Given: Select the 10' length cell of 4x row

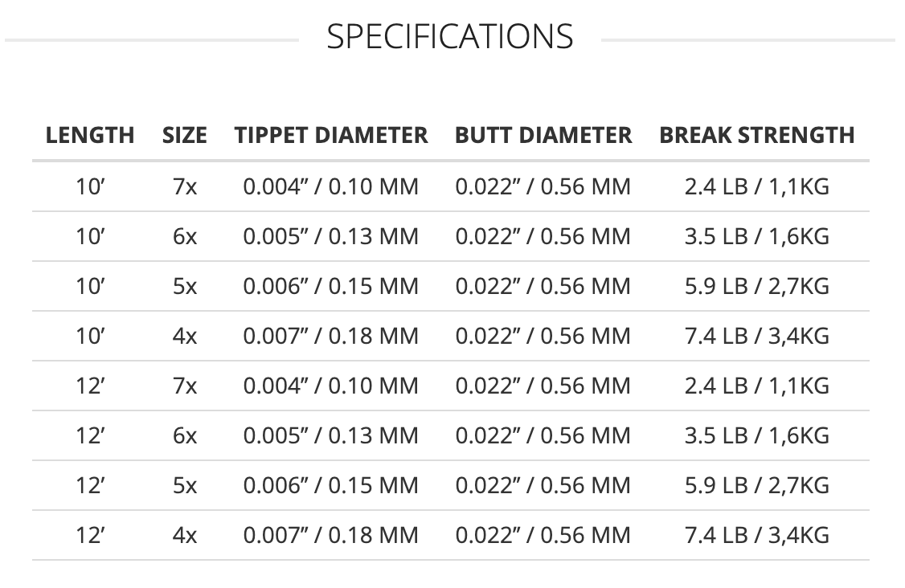Looking at the screenshot, I should click(90, 336).
